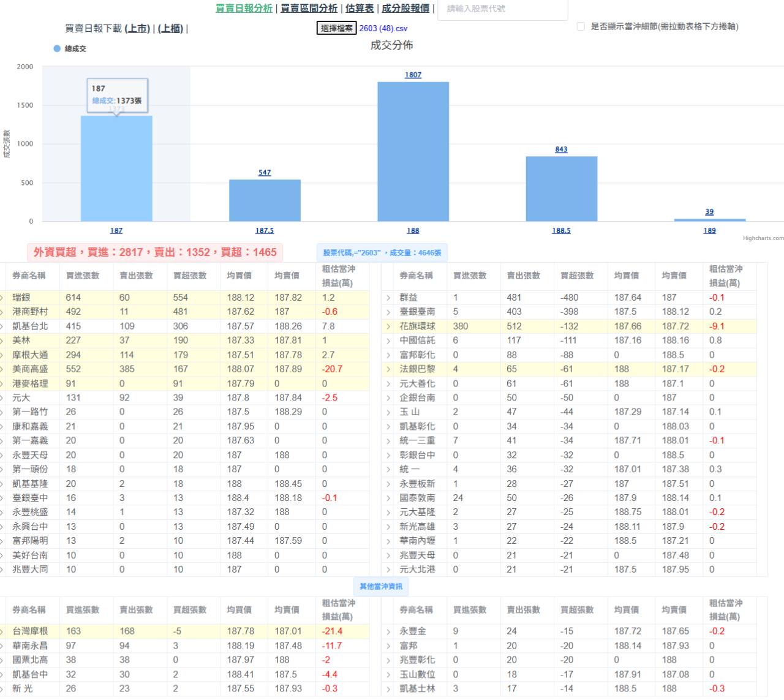Viewport: 784px width, 700px height.
Task: Expand the 臺銀臺南 broker row
Action: (388, 312)
